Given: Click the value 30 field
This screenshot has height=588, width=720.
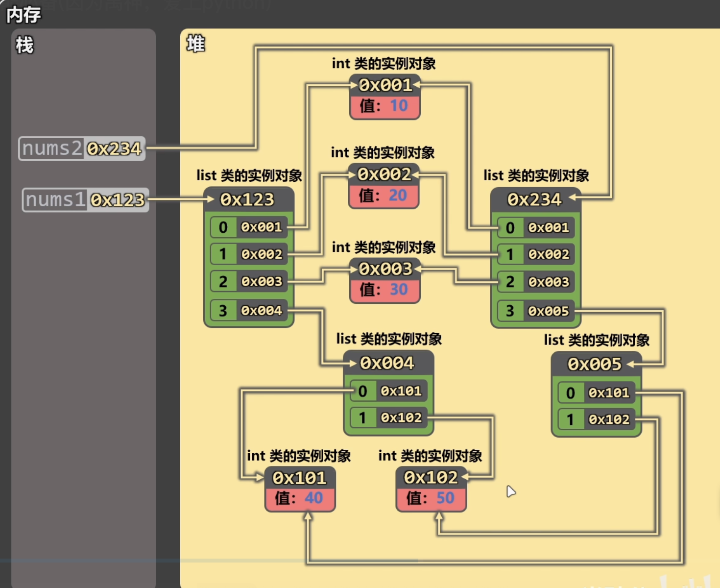Looking at the screenshot, I should (x=385, y=290).
